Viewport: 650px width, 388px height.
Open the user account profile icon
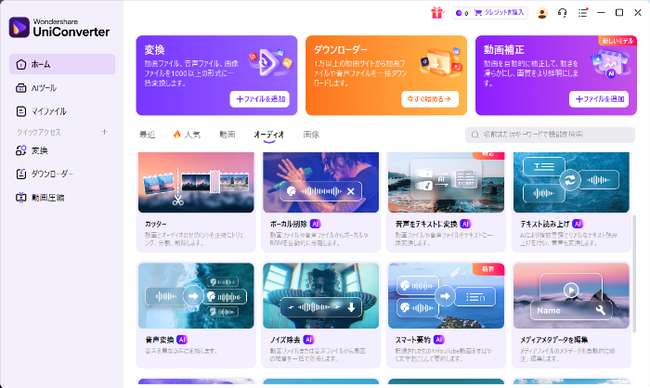click(542, 13)
